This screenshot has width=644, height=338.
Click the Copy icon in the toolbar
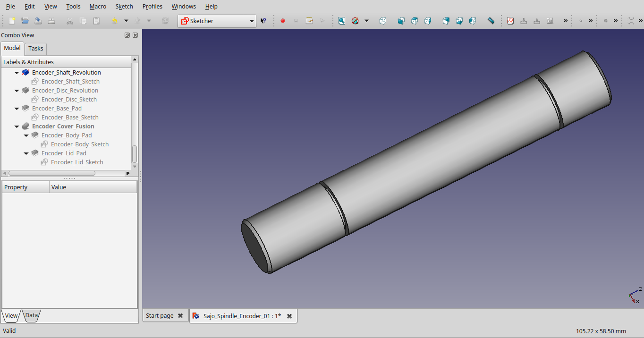(83, 21)
